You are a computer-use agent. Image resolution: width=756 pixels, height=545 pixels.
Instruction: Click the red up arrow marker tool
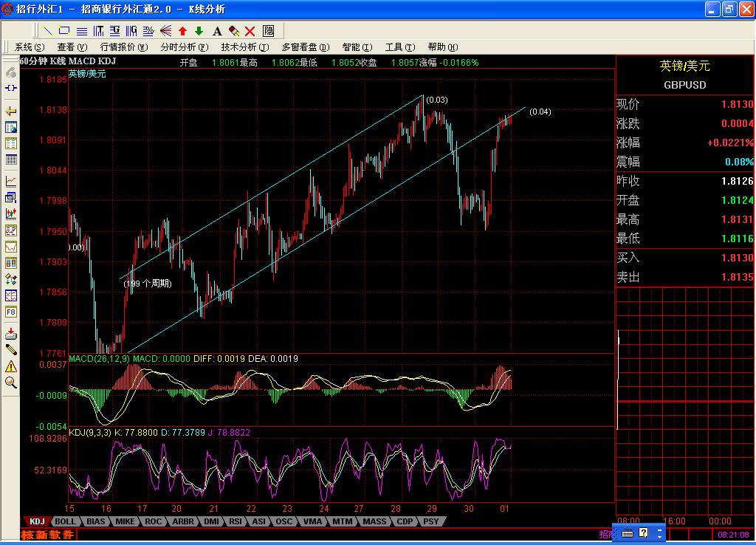pyautogui.click(x=182, y=31)
